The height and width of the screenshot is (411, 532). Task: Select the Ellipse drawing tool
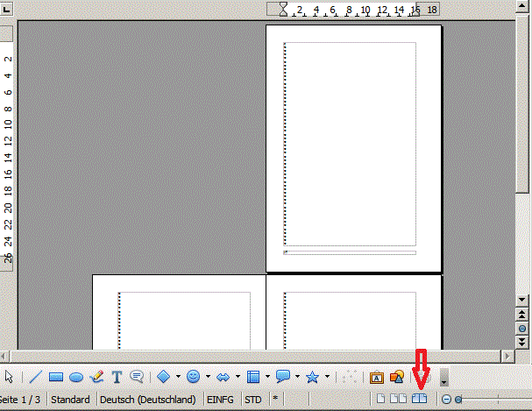[x=76, y=377]
